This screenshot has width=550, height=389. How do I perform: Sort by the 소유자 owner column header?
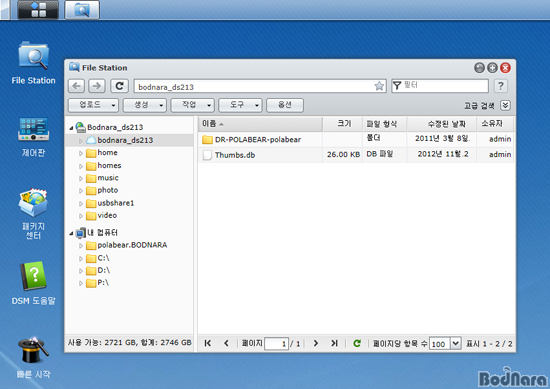pos(495,124)
